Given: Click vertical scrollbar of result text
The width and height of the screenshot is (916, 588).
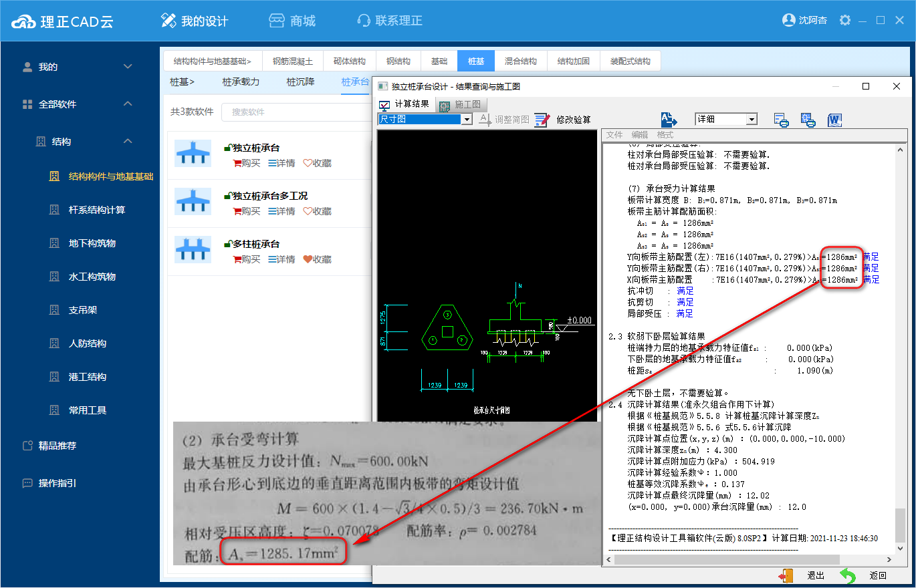Looking at the screenshot, I should coord(901,349).
